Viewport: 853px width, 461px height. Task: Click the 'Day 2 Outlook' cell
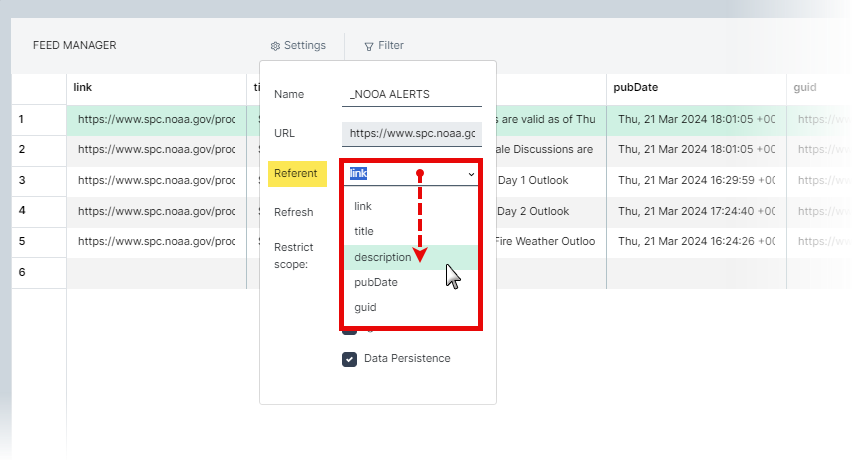(551, 211)
